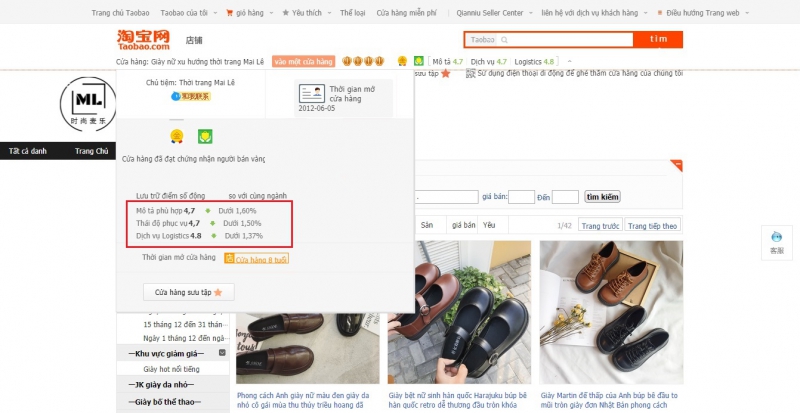The image size is (800, 413).
Task: Open the 'Trang Chủ' shop tab
Action: coord(91,151)
